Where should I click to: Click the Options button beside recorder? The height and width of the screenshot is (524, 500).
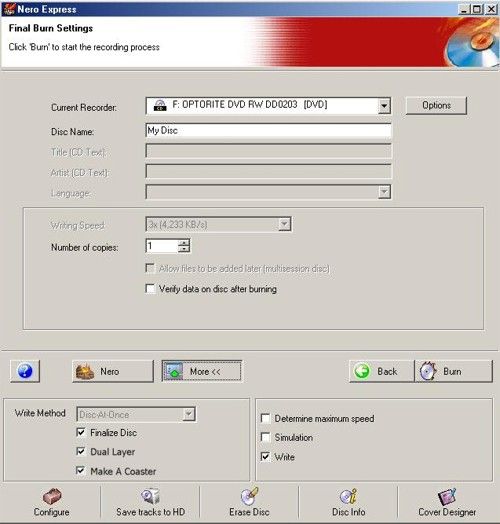pyautogui.click(x=436, y=106)
